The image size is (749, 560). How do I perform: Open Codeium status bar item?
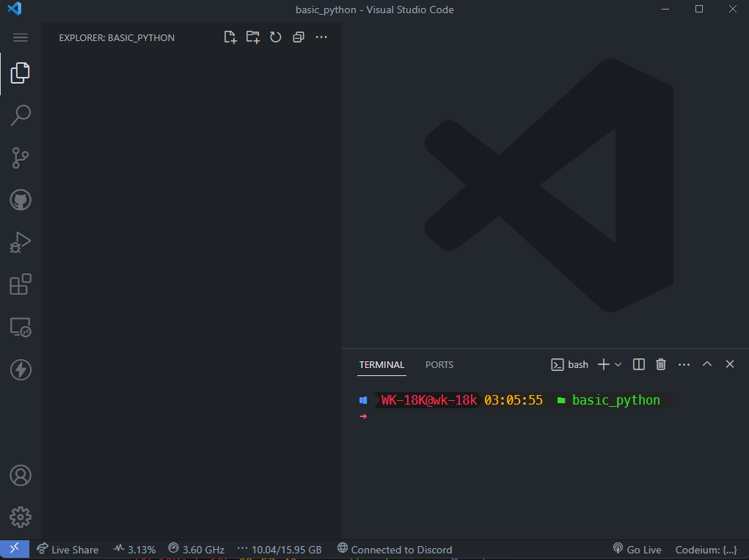coord(706,550)
